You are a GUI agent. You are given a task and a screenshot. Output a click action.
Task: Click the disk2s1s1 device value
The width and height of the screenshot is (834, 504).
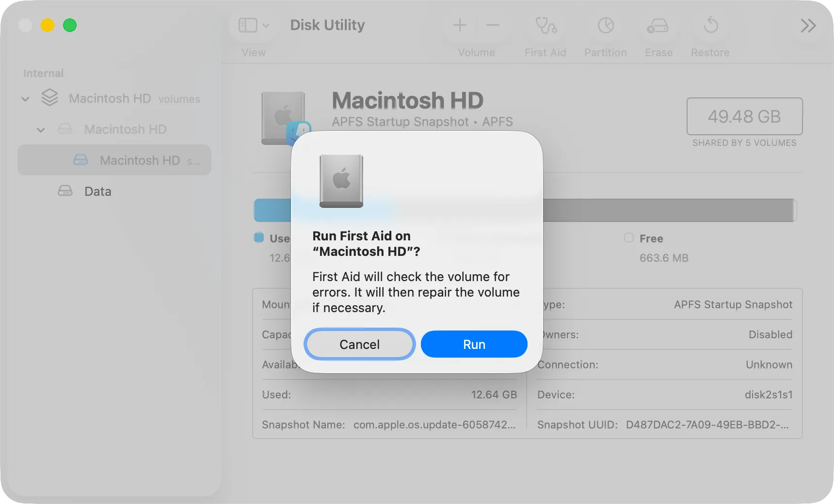tap(769, 394)
